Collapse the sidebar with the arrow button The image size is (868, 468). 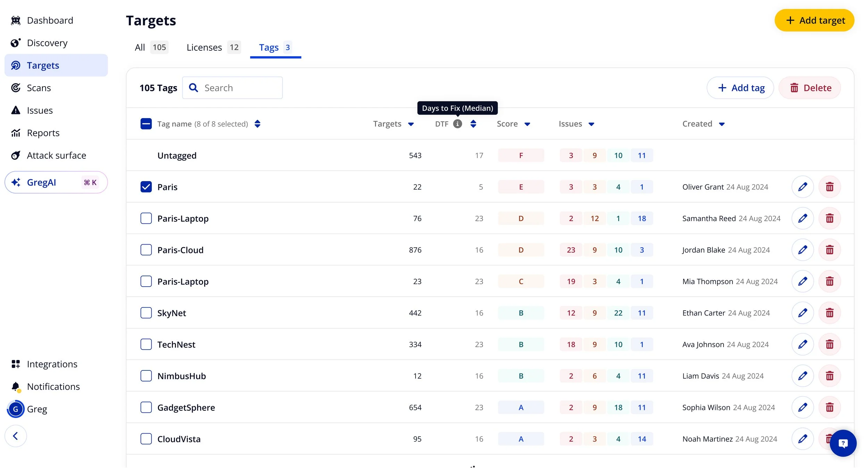[x=16, y=436]
